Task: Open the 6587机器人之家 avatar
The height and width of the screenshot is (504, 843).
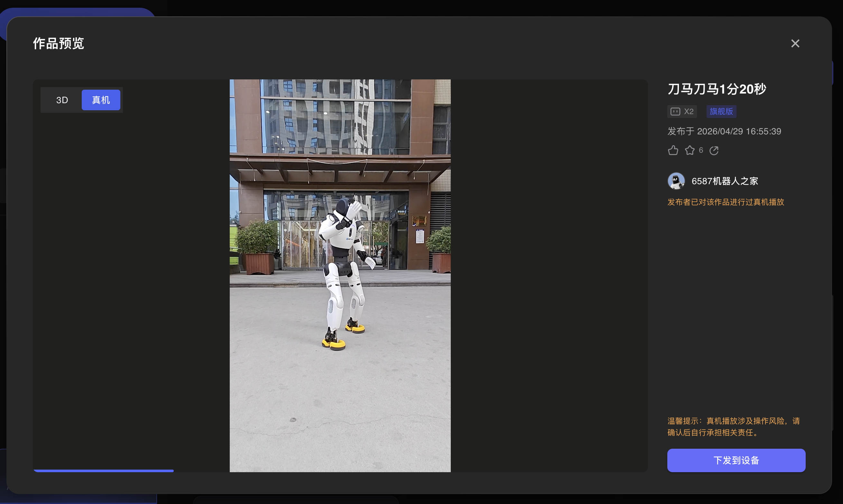Action: pos(676,181)
